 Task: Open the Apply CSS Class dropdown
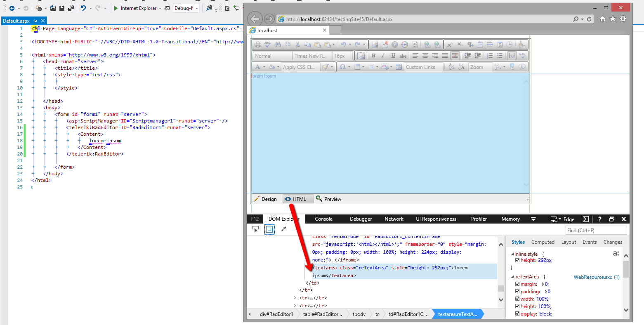click(x=301, y=67)
